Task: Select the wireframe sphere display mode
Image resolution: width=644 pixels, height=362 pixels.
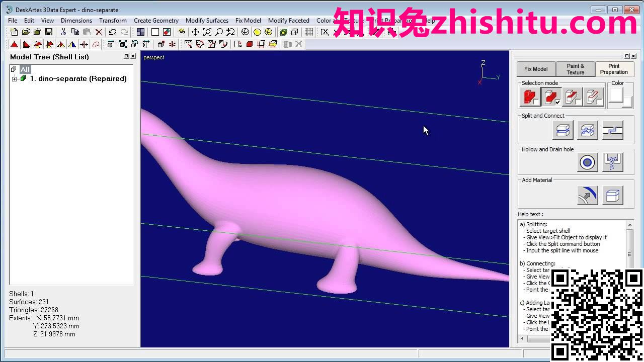Action: click(245, 32)
